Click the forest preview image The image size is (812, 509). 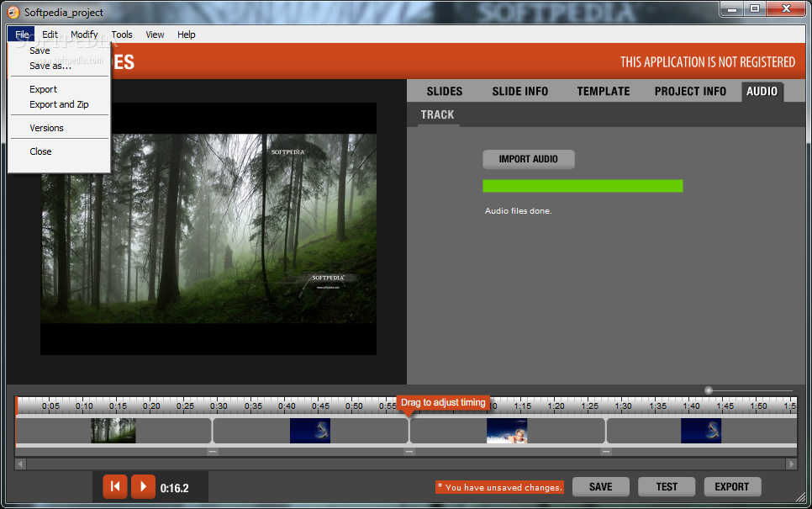click(208, 229)
